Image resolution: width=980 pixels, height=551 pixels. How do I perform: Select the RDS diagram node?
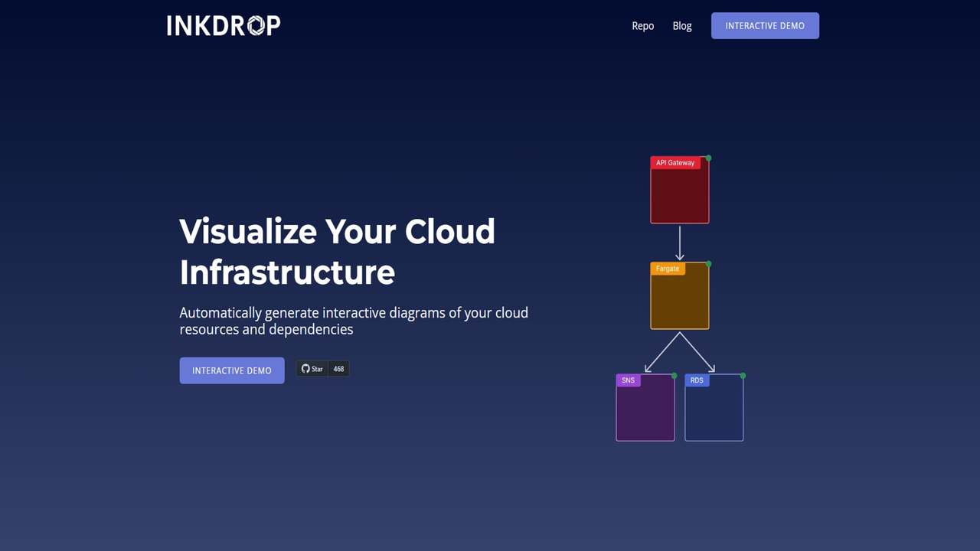[714, 407]
